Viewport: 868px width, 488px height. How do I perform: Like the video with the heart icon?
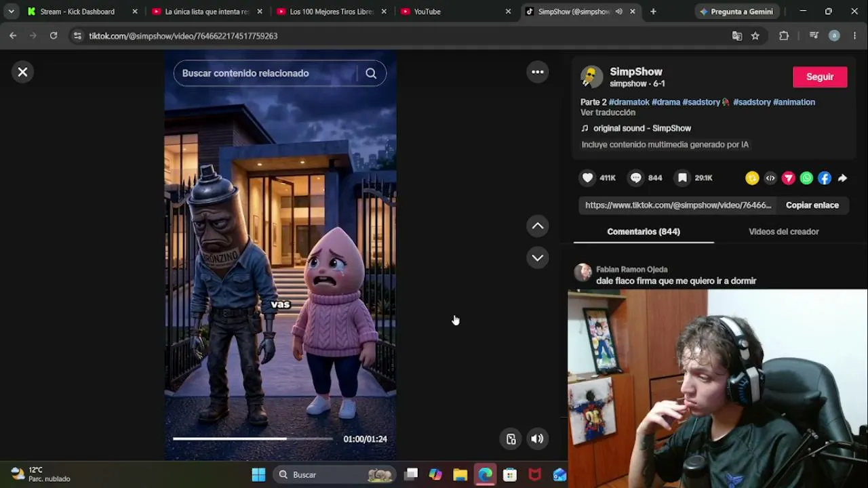tap(588, 178)
